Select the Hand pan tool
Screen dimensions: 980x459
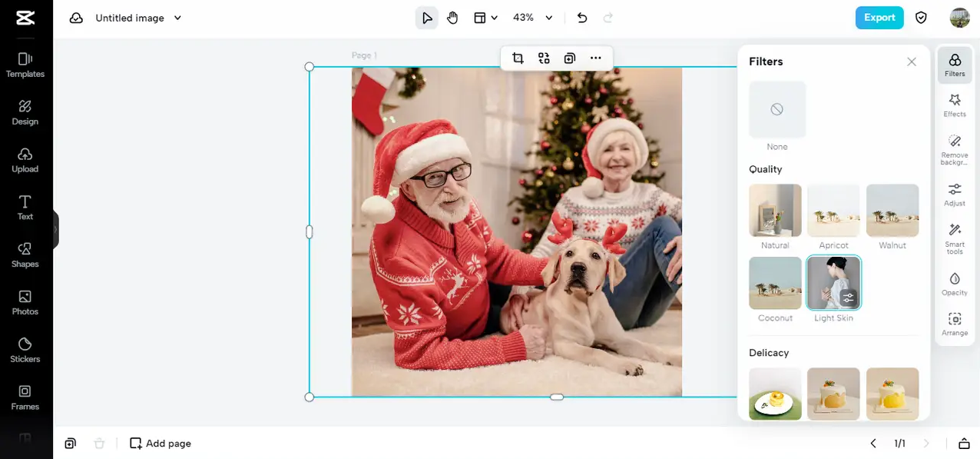452,18
